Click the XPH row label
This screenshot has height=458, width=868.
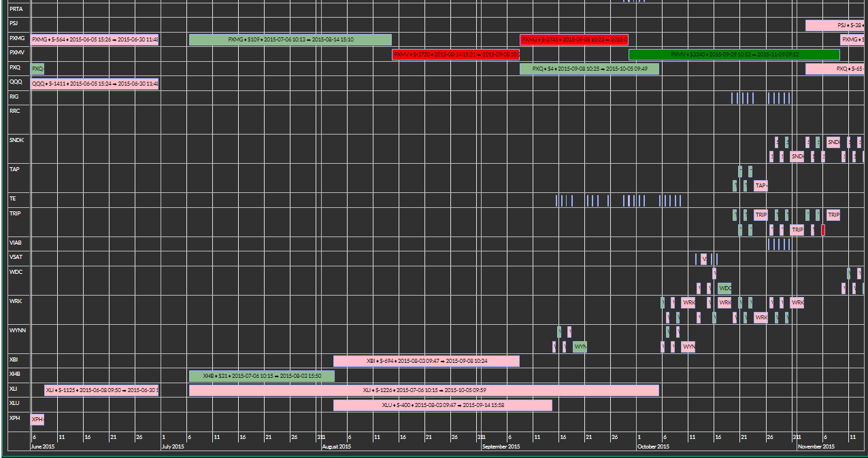click(x=14, y=418)
